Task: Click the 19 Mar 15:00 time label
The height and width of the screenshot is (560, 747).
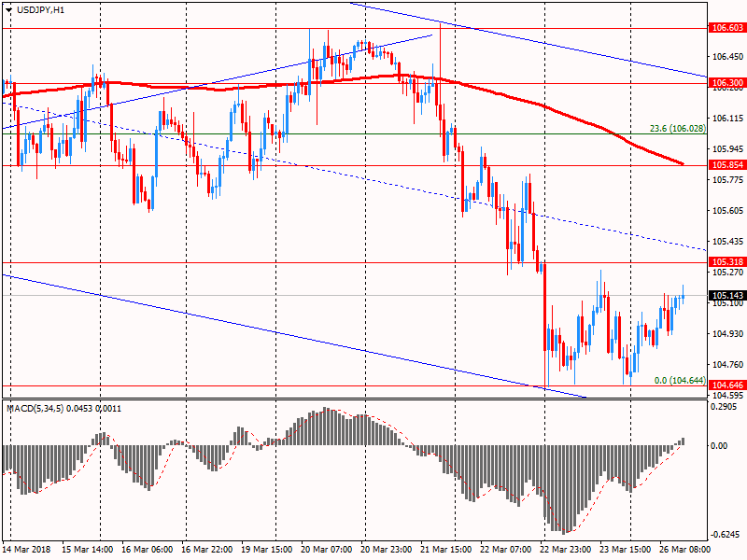Action: 267,549
